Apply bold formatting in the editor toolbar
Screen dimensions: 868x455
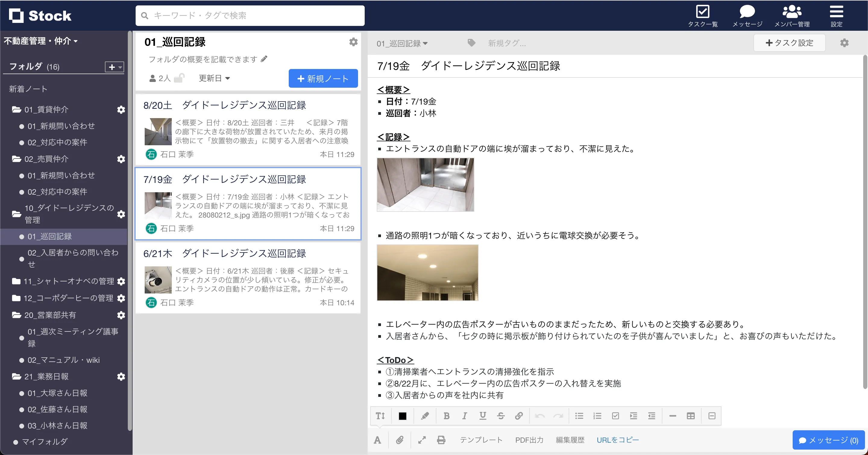[x=446, y=416]
